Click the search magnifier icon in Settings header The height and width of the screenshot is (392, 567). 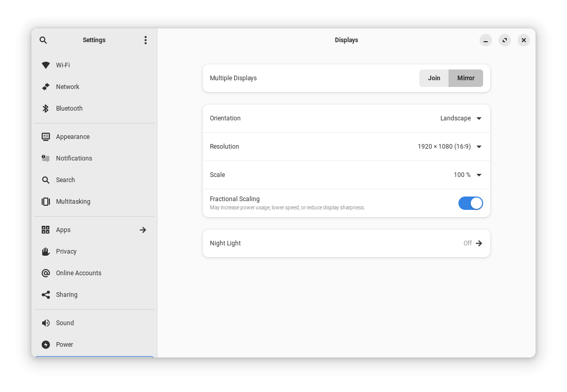coord(43,40)
